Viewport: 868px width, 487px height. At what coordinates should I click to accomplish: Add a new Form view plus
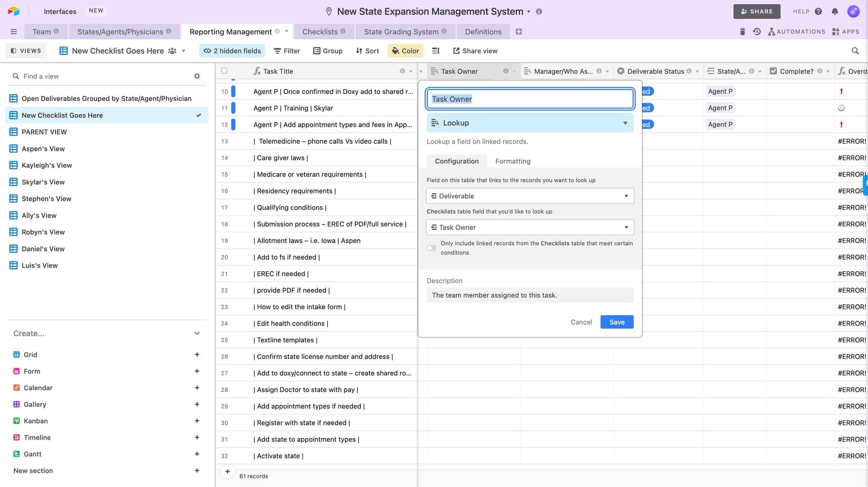click(x=197, y=371)
